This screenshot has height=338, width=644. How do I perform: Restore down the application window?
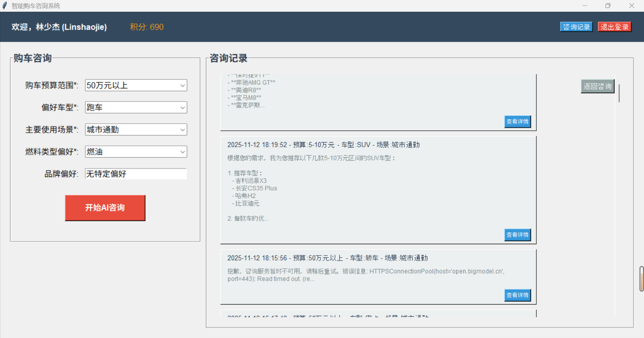pyautogui.click(x=608, y=6)
